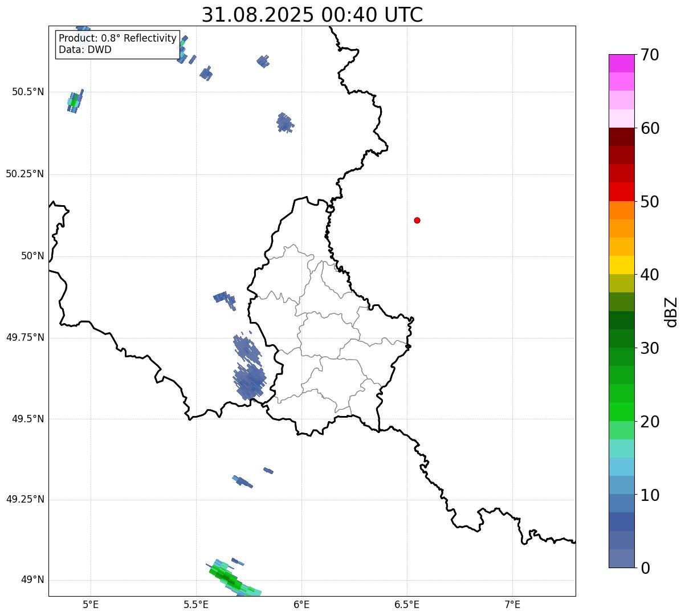The height and width of the screenshot is (616, 685).
Task: Click the 50 tick label on colorbar
Action: click(650, 202)
